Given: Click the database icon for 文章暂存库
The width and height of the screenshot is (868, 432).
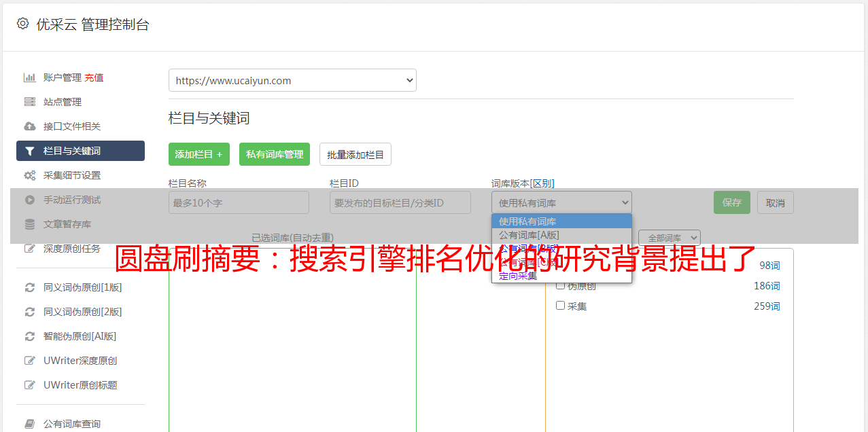Looking at the screenshot, I should click(29, 224).
